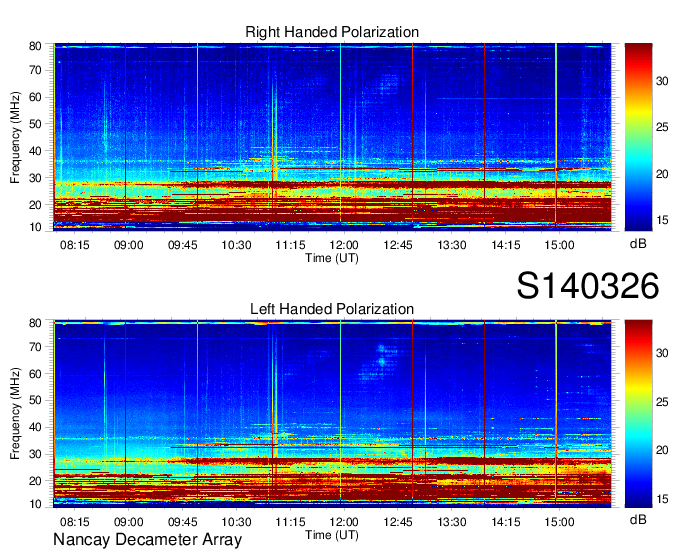Click 15:00 time tick under right-handed plot

(x=559, y=245)
